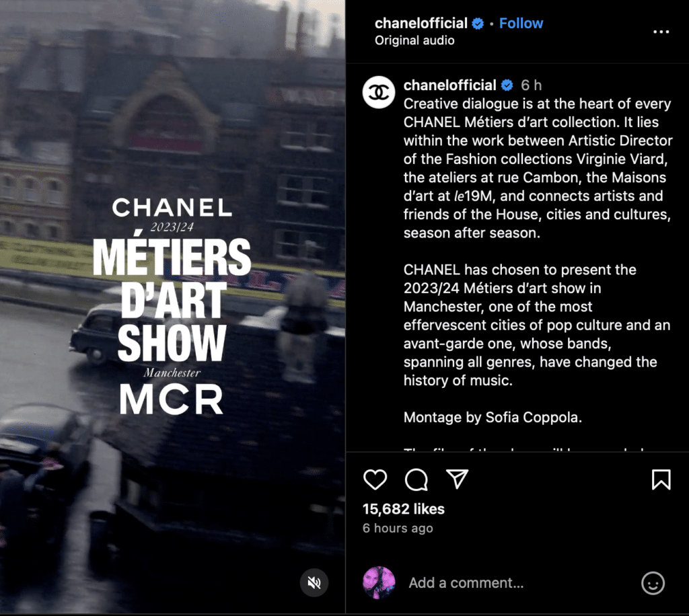This screenshot has width=689, height=616.
Task: Open comments with speech bubble icon
Action: [x=416, y=479]
